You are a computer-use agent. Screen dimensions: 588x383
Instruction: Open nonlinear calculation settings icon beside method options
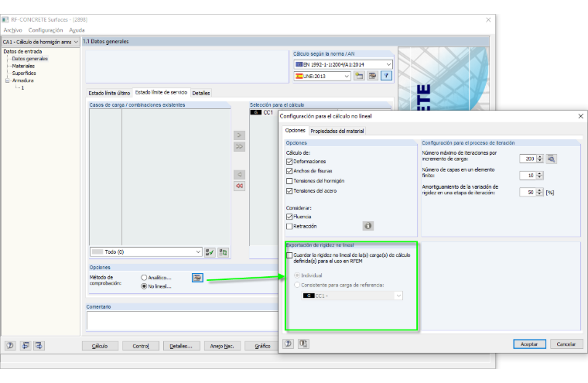click(197, 278)
